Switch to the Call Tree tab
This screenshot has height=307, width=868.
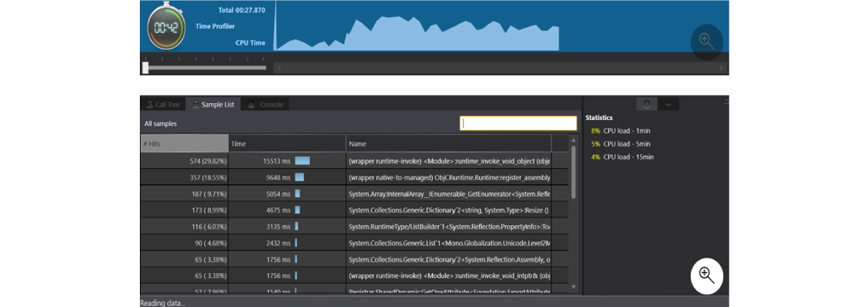pyautogui.click(x=163, y=104)
